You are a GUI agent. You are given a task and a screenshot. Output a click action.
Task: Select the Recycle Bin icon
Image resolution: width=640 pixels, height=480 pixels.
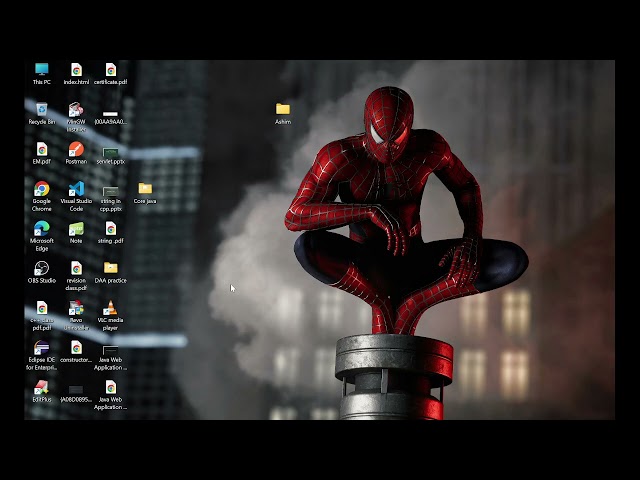(x=42, y=113)
